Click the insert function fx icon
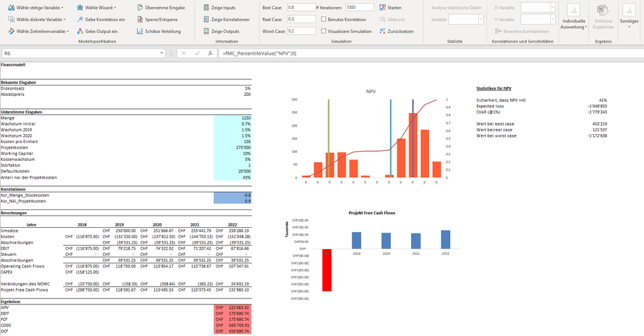Image resolution: width=644 pixels, height=336 pixels. (x=210, y=53)
